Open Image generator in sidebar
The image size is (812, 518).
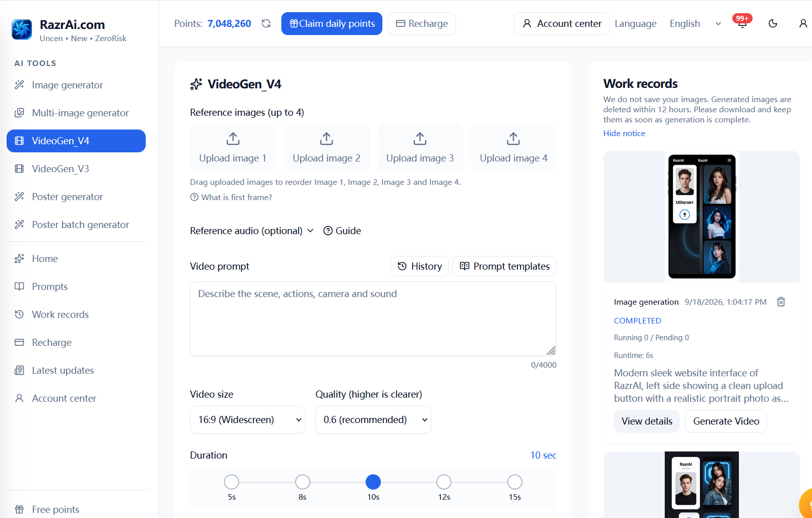[x=76, y=85]
